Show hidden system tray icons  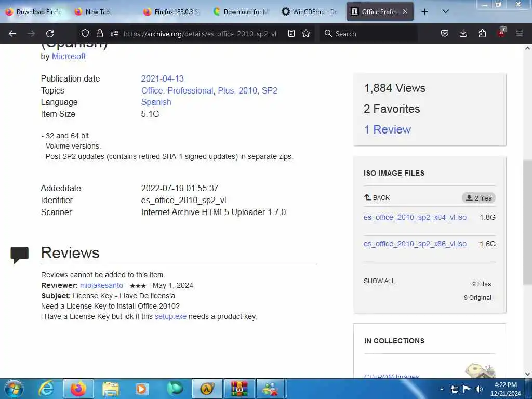[x=442, y=389]
